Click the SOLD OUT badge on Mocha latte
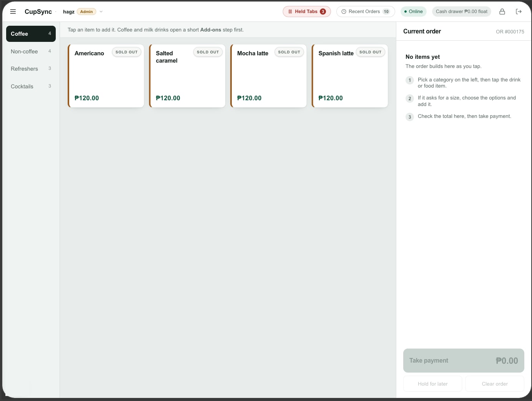 point(289,52)
